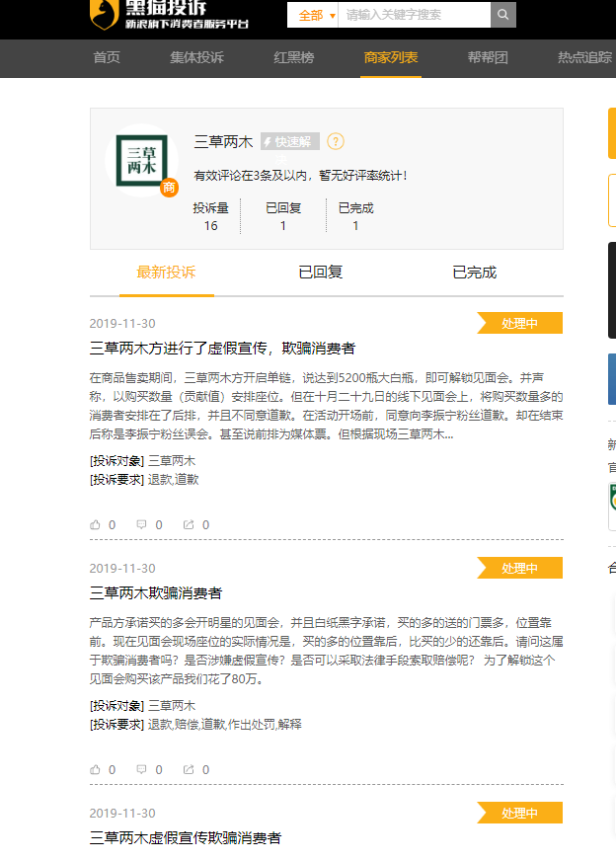Screen dimensions: 616x861
Task: Click comment icon on first complaint
Action: click(142, 525)
